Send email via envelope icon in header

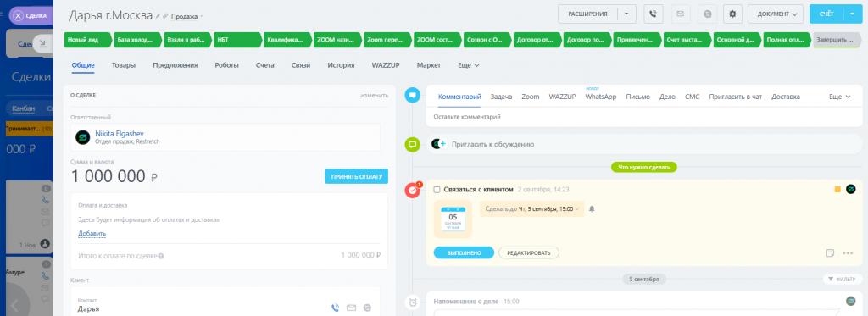pyautogui.click(x=681, y=14)
